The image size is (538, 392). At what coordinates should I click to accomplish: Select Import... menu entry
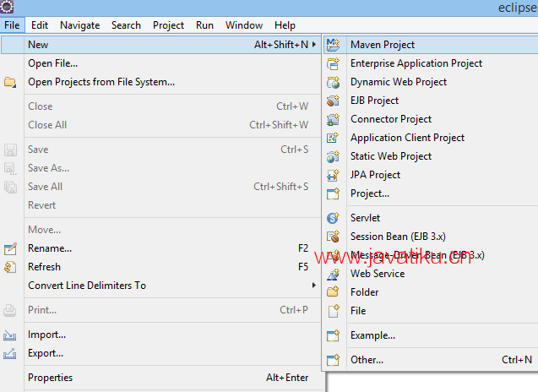[160, 335]
